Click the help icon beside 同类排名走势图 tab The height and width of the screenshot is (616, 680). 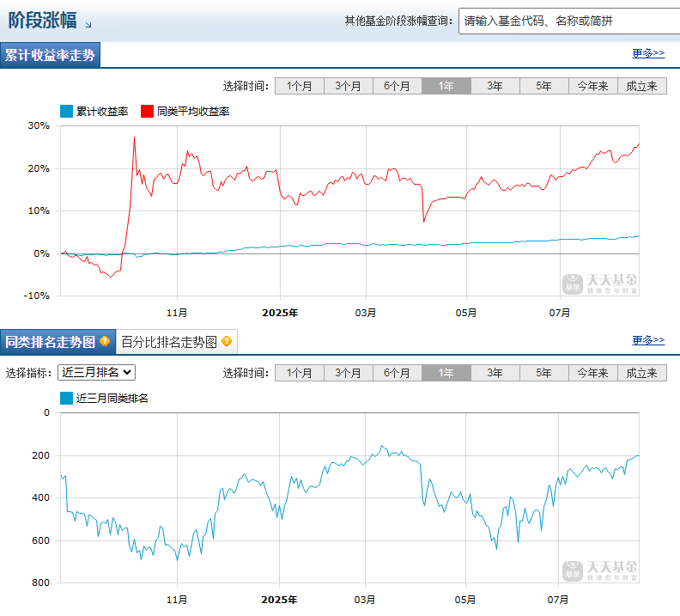[105, 341]
